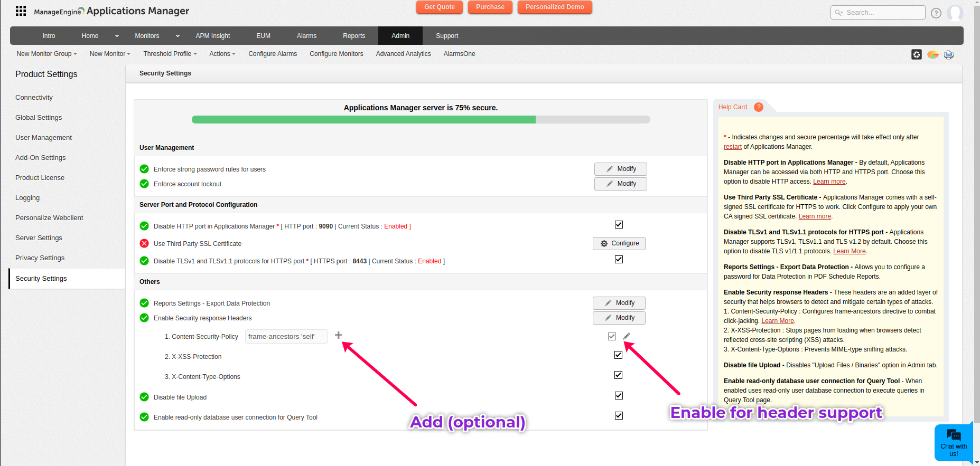Toggle Content-Security-Policy checkbox

click(612, 336)
